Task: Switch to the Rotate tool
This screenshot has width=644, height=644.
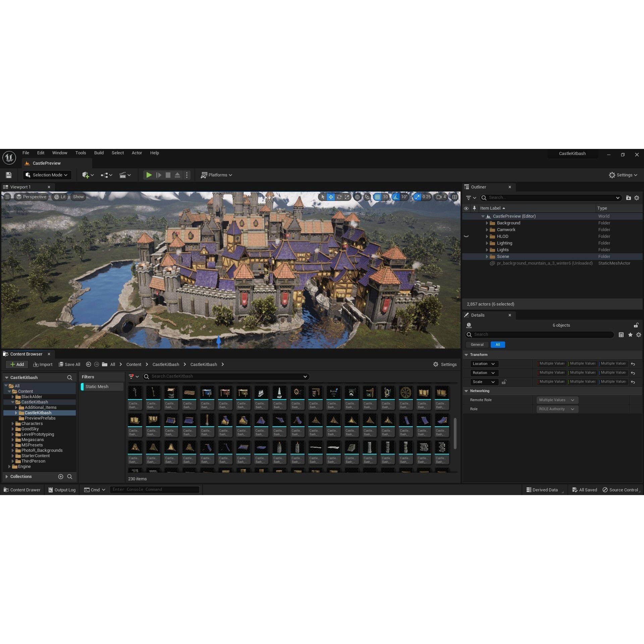Action: tap(339, 197)
